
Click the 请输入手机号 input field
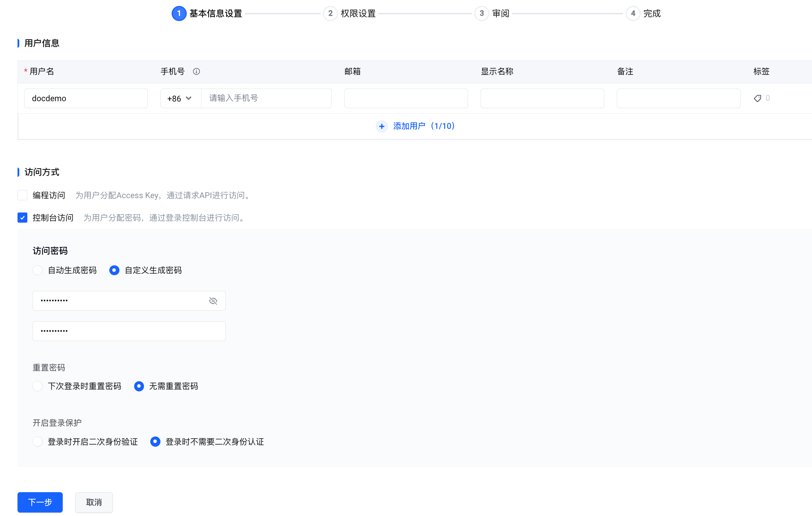point(266,98)
